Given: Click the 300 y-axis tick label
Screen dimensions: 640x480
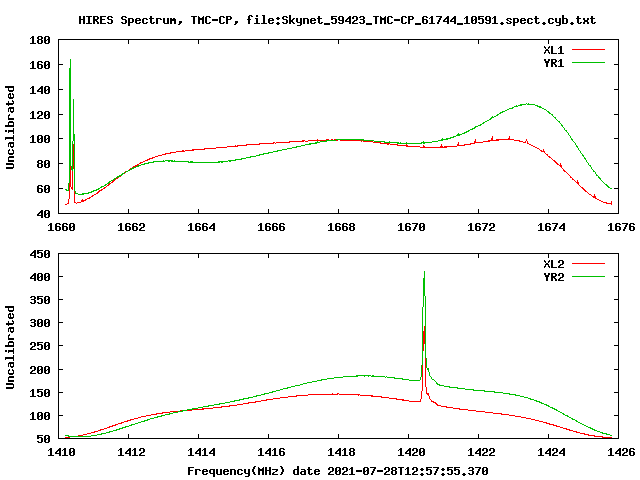Looking at the screenshot, I should [x=40, y=323].
